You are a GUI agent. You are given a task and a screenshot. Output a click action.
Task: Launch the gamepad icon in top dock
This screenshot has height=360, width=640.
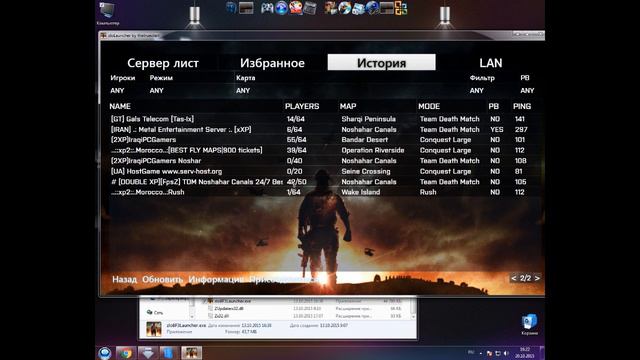point(267,8)
